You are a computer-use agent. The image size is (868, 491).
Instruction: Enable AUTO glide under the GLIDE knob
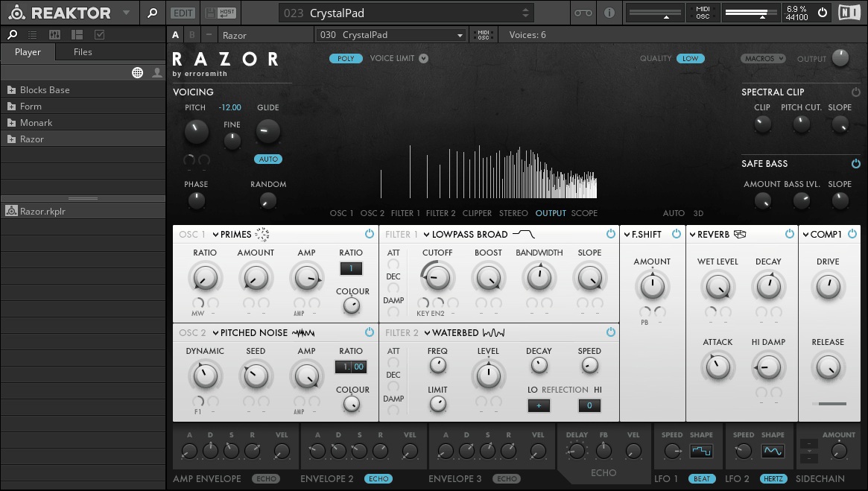(x=268, y=159)
